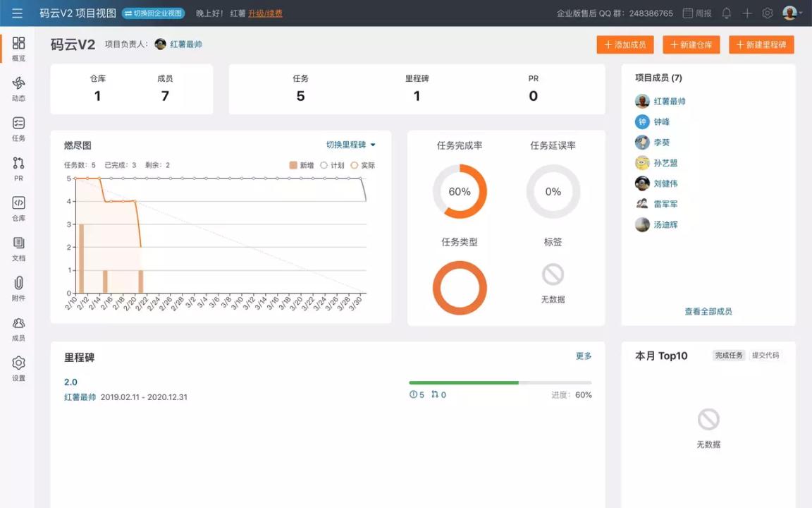Expand the 切换里程碑 dropdown
Image resolution: width=812 pixels, height=508 pixels.
[x=350, y=145]
